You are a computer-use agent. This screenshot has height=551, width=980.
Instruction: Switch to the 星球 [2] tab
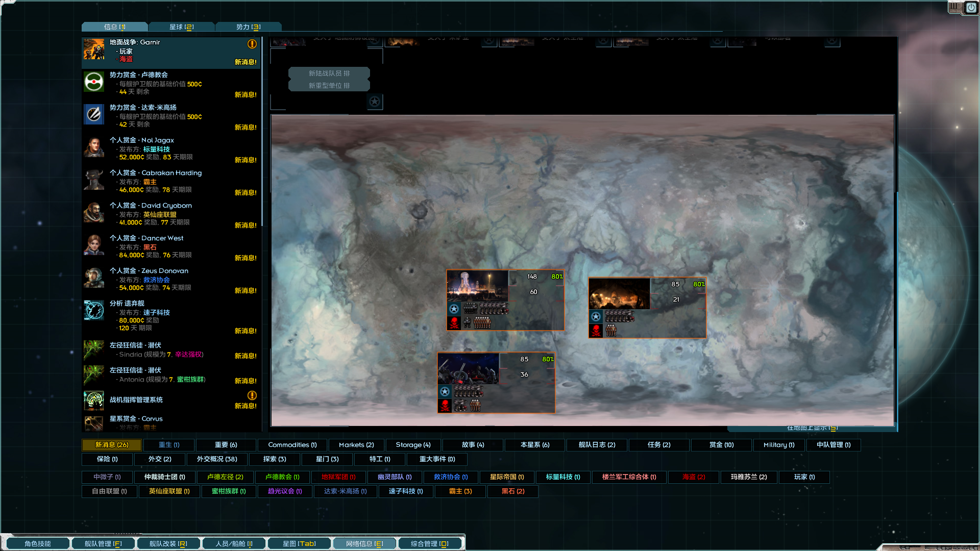pyautogui.click(x=182, y=27)
